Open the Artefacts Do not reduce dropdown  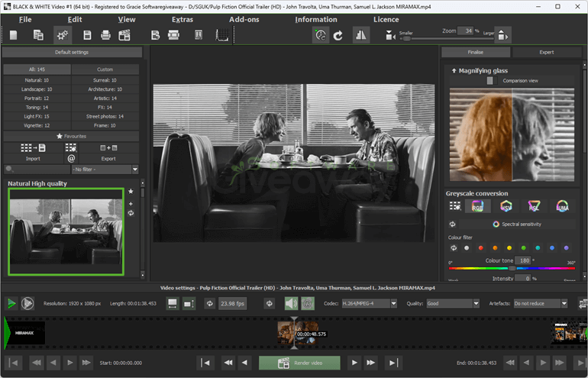(x=541, y=303)
